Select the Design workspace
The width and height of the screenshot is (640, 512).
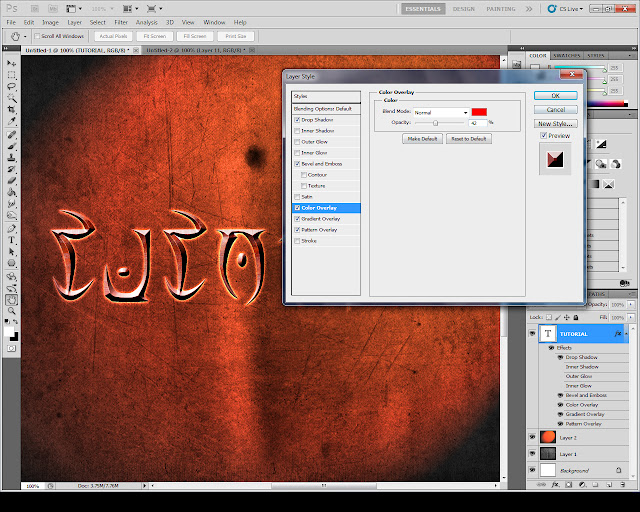coord(464,9)
